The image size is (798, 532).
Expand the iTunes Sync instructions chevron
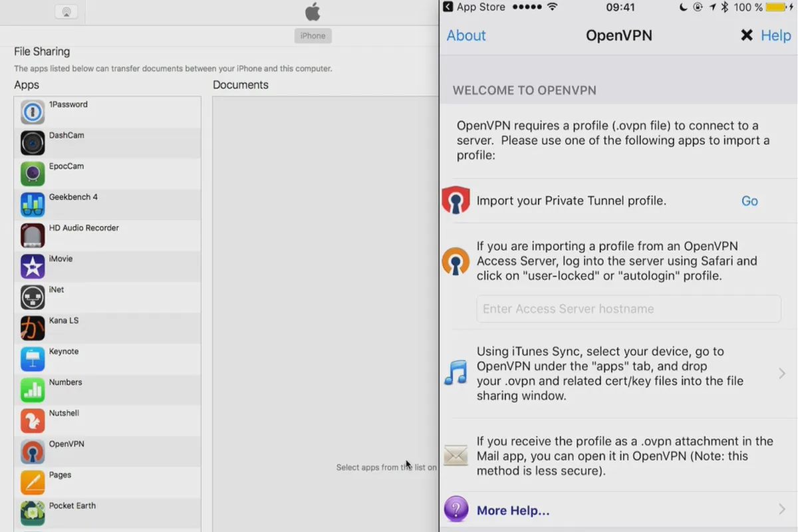tap(782, 373)
